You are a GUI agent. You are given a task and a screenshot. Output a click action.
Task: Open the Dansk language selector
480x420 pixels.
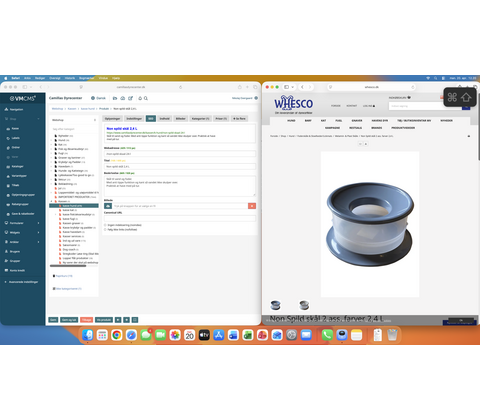coord(98,98)
